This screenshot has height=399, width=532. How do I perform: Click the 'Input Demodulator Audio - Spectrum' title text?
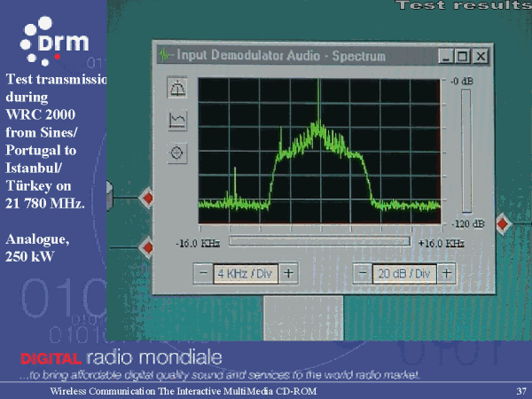pyautogui.click(x=281, y=55)
